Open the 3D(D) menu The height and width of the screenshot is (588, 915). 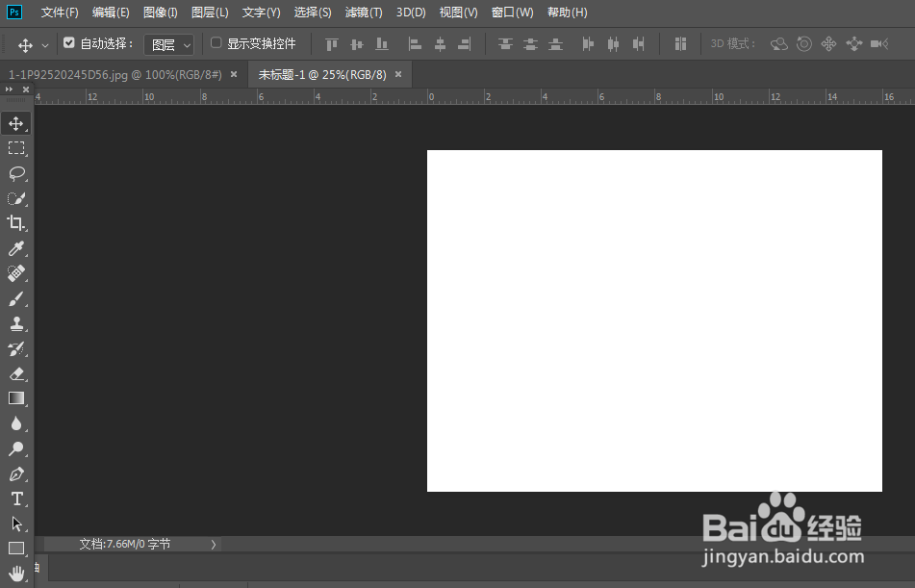coord(412,13)
